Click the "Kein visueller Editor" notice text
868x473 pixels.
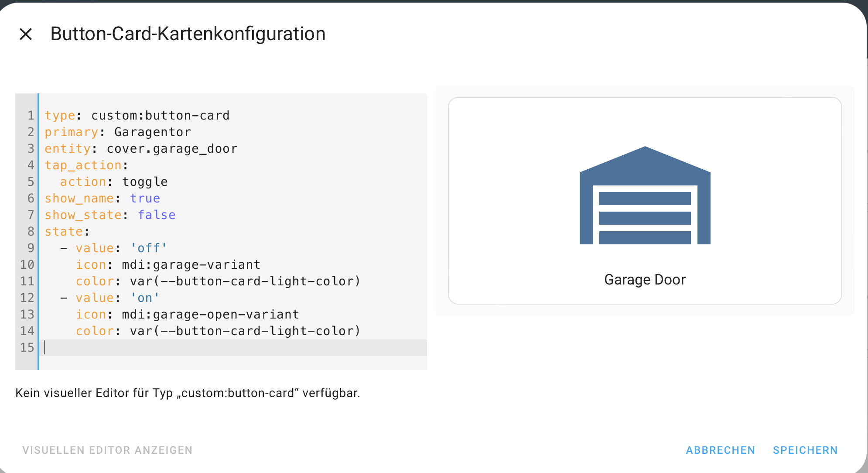coord(188,393)
